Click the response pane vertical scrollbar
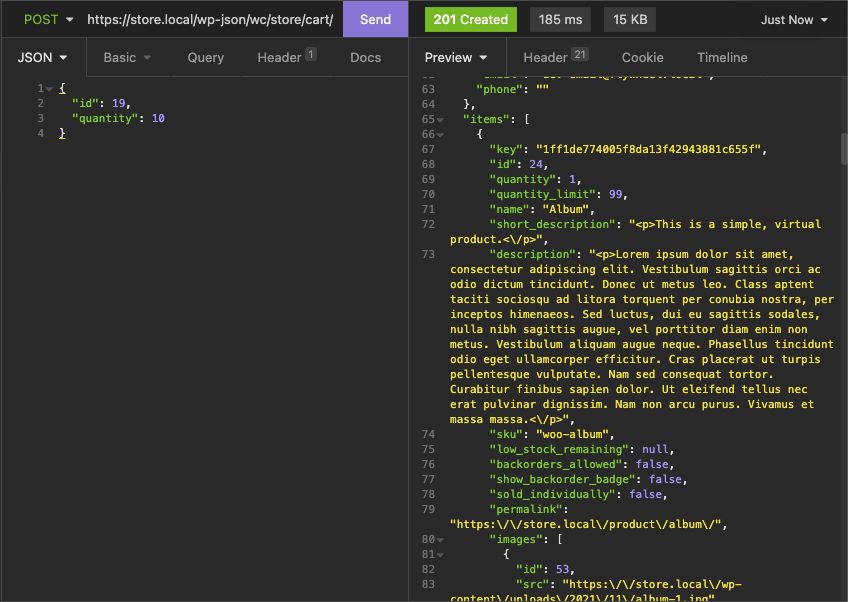848x602 pixels. pyautogui.click(x=843, y=148)
